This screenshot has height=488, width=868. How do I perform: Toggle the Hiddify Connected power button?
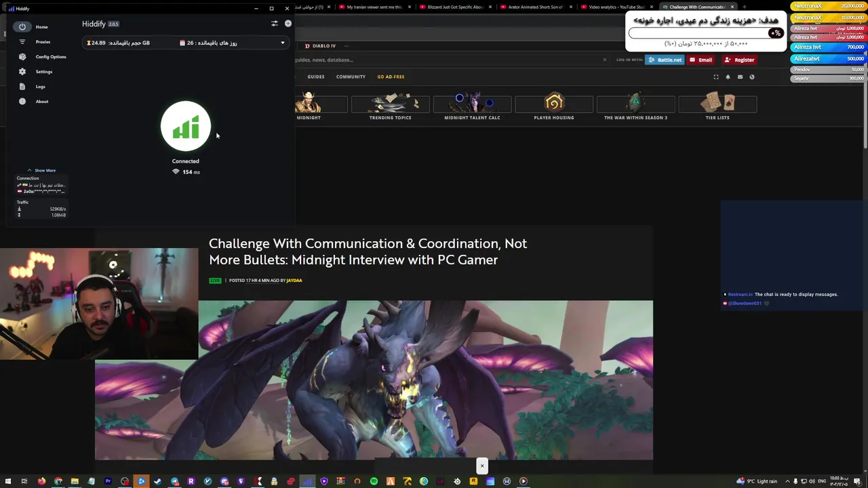pos(186,126)
